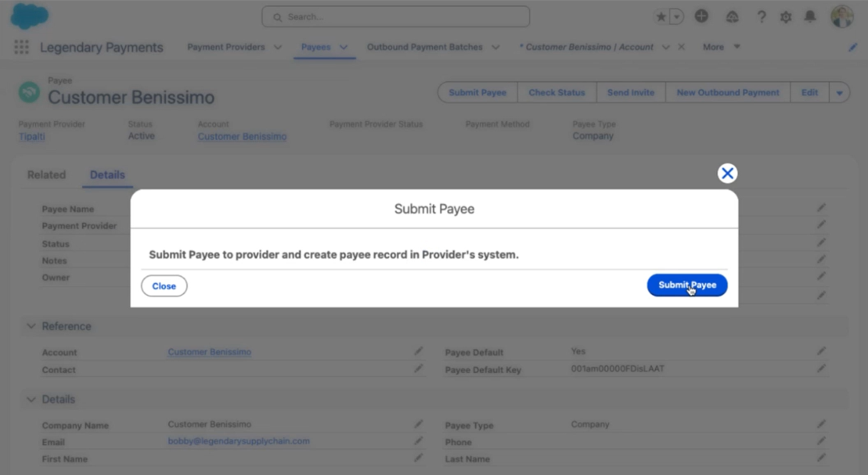Click into the global Search field
Image resolution: width=868 pixels, height=475 pixels.
coord(396,17)
